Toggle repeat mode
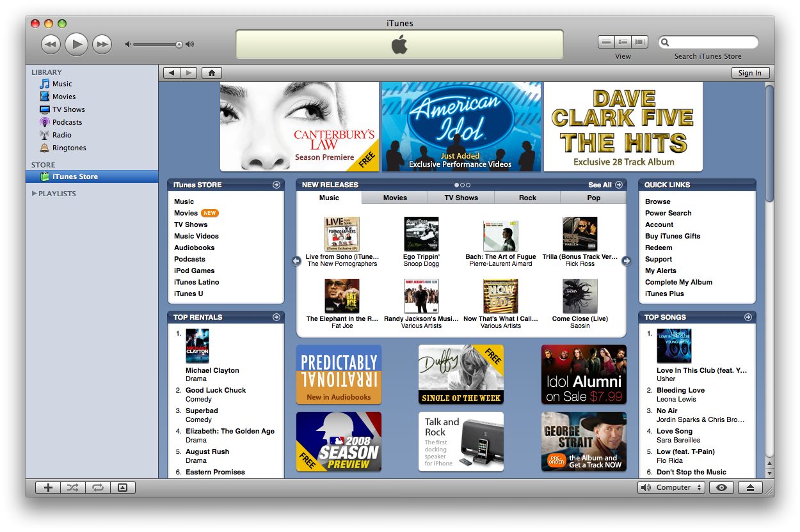 pyautogui.click(x=97, y=487)
